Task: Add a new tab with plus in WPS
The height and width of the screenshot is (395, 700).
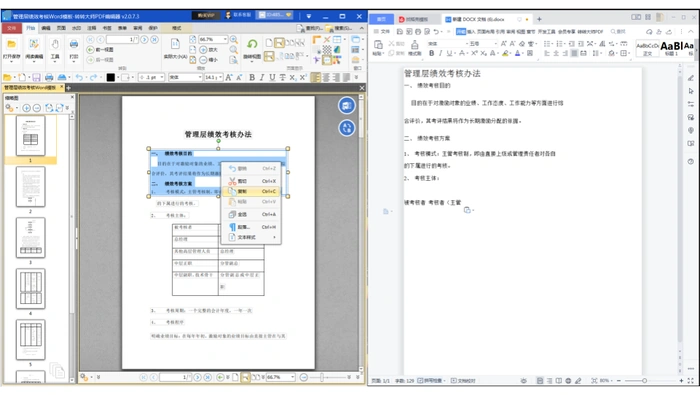Action: pos(539,19)
